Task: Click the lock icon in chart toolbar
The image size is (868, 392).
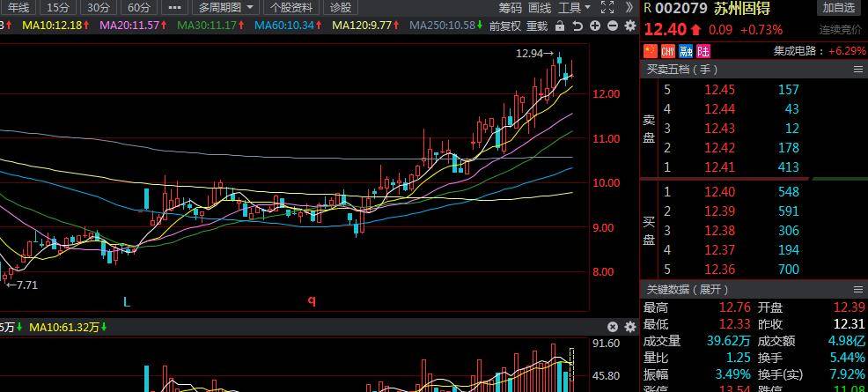Action: pyautogui.click(x=560, y=26)
